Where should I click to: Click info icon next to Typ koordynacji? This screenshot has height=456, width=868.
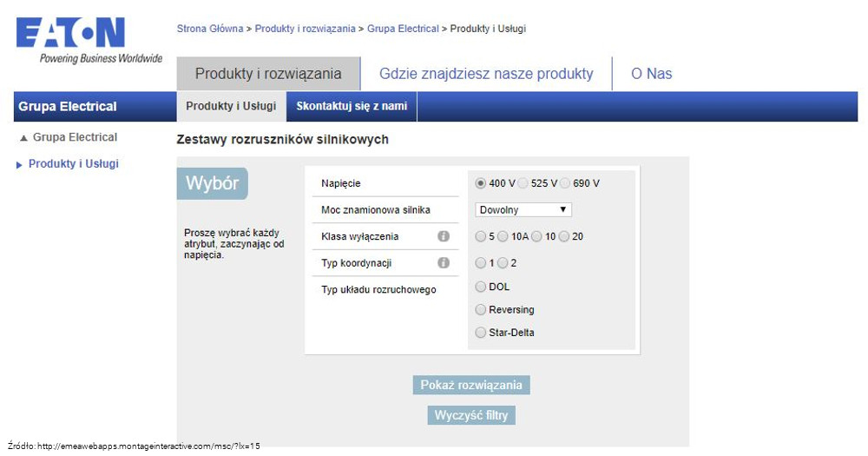[444, 263]
